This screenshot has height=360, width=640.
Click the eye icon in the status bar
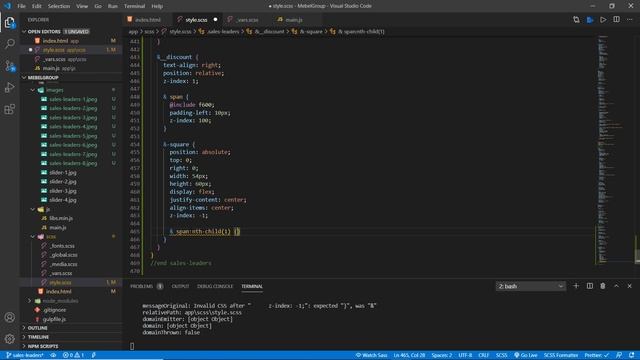[53, 355]
